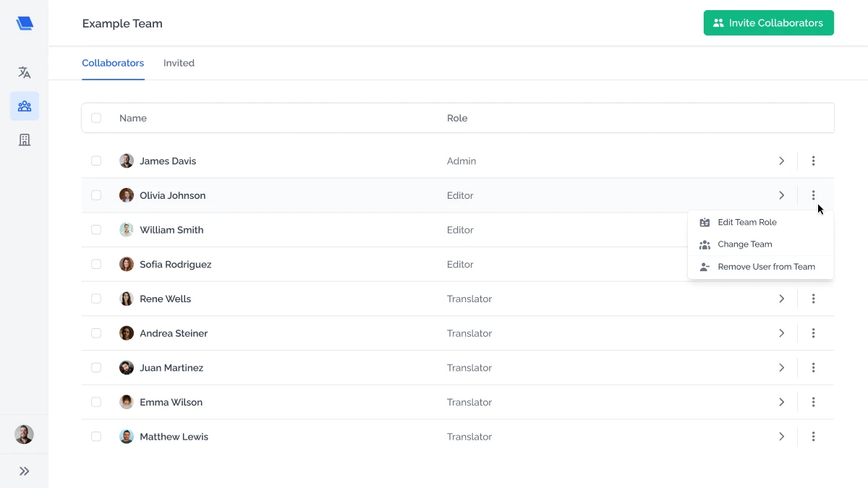The height and width of the screenshot is (488, 868).
Task: Click James Davis's avatar picture
Action: pyautogui.click(x=127, y=161)
